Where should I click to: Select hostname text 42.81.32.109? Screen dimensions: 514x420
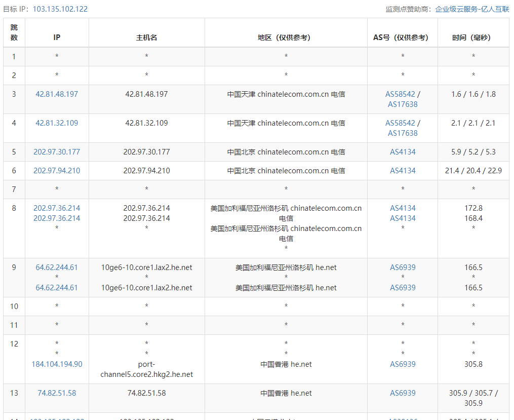pos(146,123)
